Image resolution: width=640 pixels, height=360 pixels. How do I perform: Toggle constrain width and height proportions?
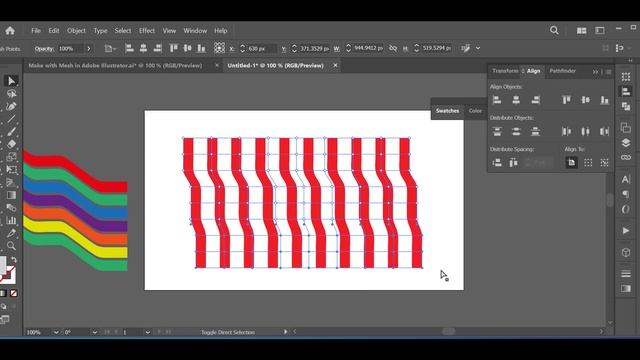click(393, 48)
